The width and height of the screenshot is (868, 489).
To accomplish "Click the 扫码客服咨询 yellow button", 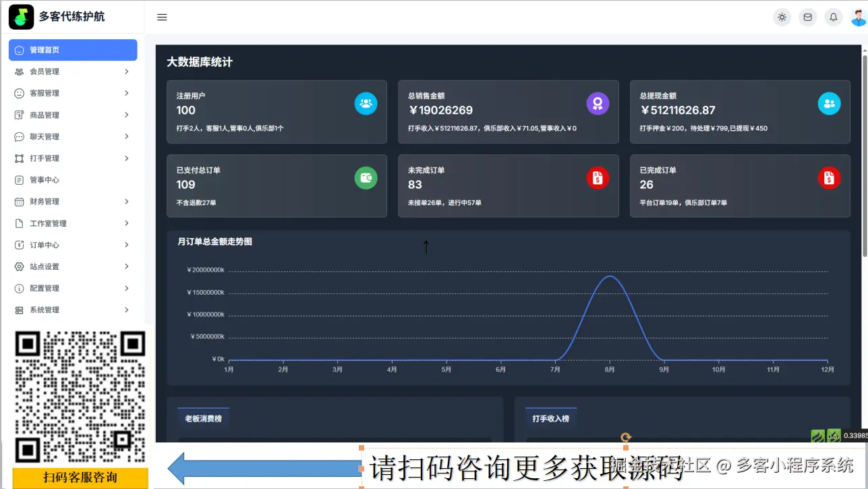I will [80, 478].
